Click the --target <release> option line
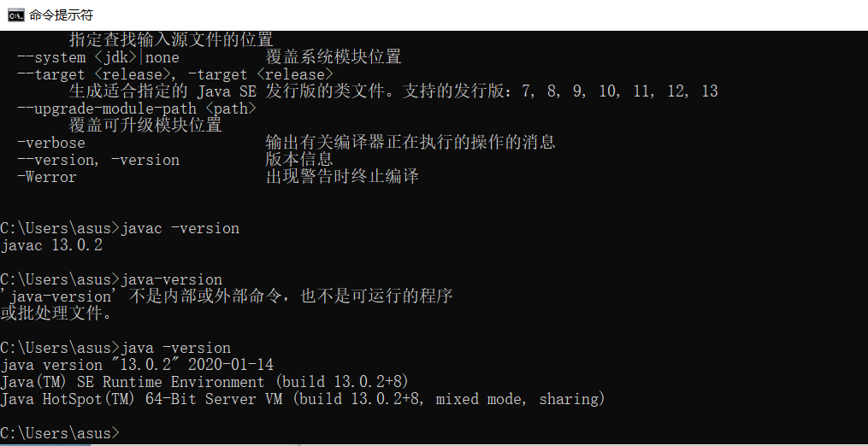 pos(175,74)
